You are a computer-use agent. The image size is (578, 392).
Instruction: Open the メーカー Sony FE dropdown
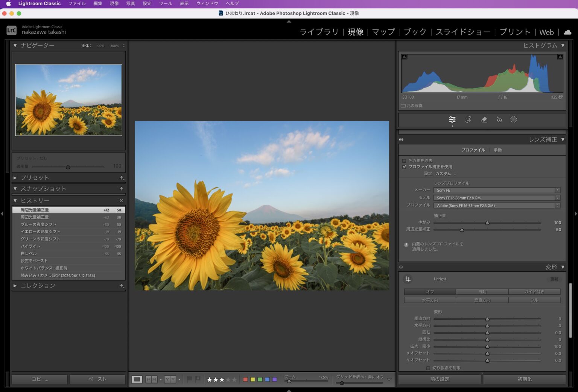coord(496,190)
